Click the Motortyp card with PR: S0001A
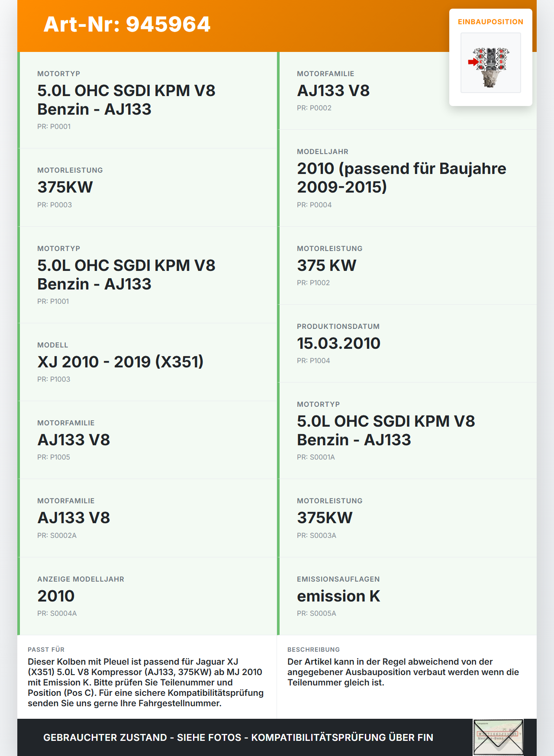 407,431
